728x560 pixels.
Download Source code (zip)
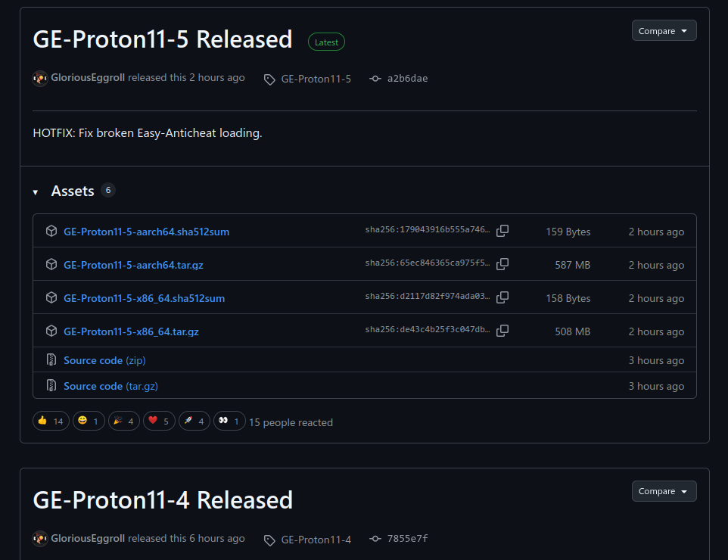click(104, 360)
